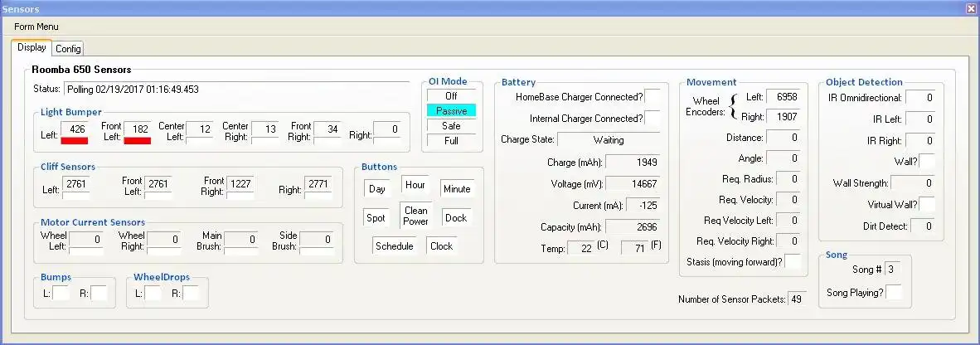
Task: Select the Safe OI mode
Action: [x=451, y=125]
